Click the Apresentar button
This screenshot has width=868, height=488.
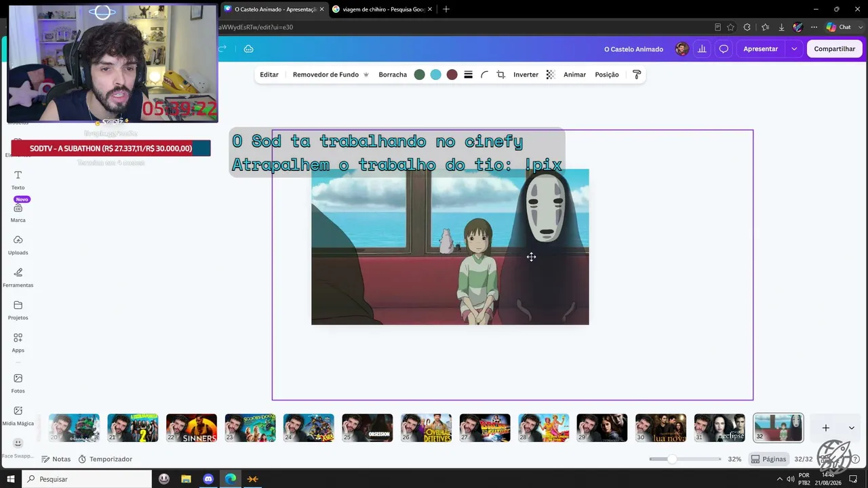tap(760, 49)
